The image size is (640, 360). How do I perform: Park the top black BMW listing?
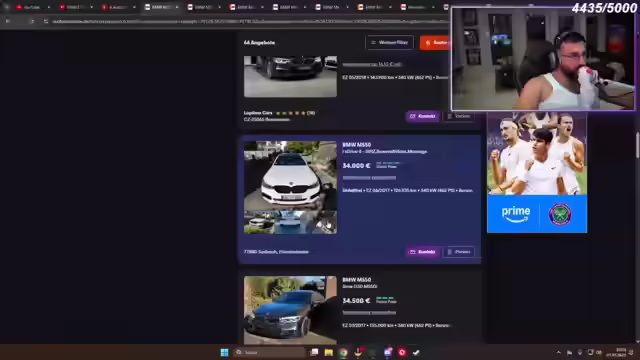(x=459, y=116)
